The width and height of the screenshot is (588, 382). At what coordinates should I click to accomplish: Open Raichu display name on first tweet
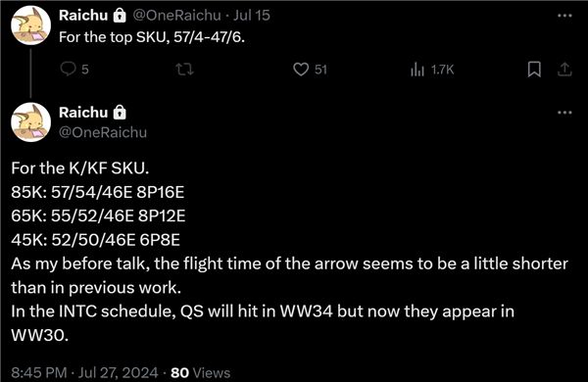pos(83,16)
